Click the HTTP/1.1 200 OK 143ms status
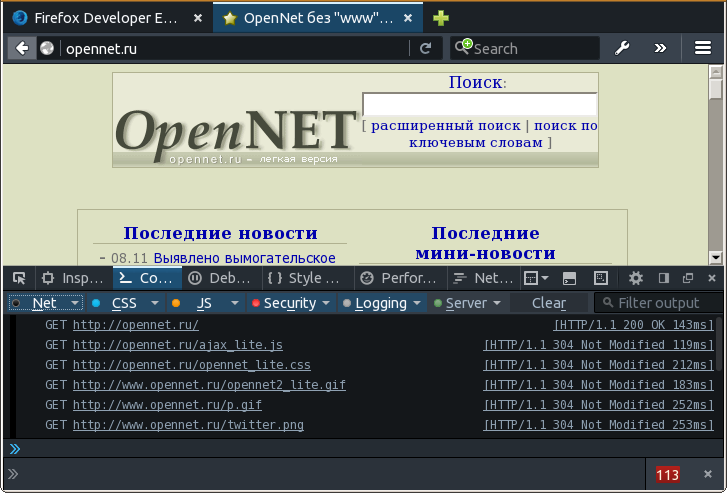Screen dimensions: 727x493 [634, 325]
